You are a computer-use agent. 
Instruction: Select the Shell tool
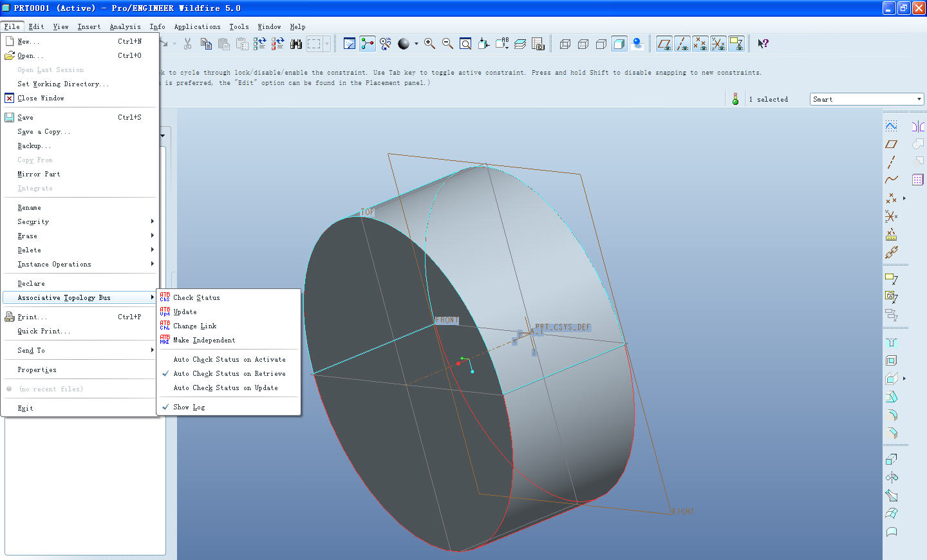(892, 360)
